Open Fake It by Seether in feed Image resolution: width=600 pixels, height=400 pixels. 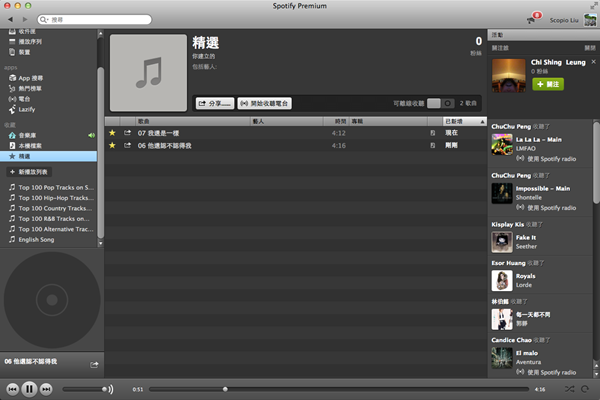click(x=526, y=238)
